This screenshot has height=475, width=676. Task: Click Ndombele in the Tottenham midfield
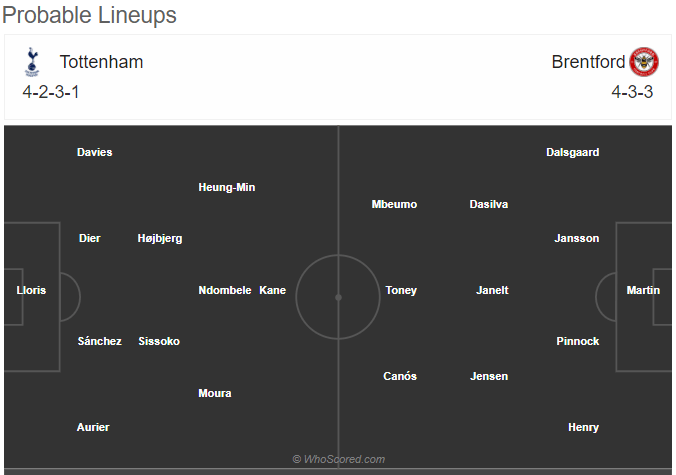[x=225, y=290]
